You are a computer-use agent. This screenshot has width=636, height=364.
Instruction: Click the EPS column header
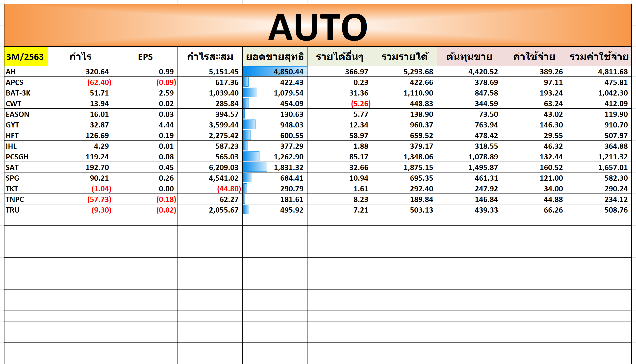coord(145,56)
